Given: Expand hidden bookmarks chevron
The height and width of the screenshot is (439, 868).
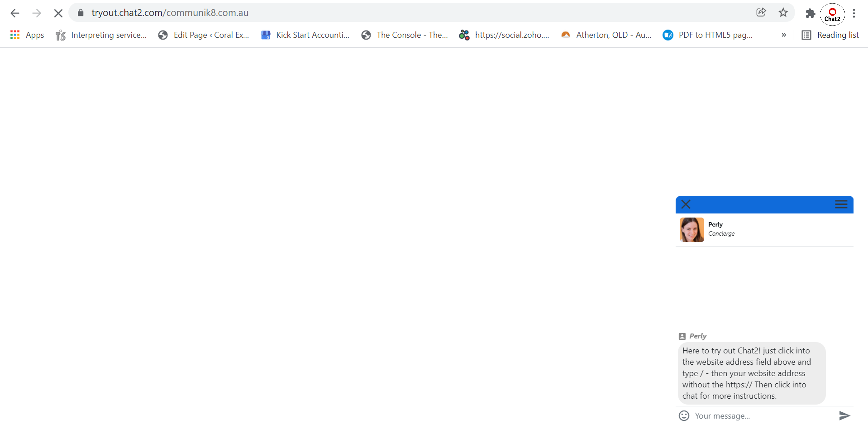Looking at the screenshot, I should pyautogui.click(x=784, y=35).
